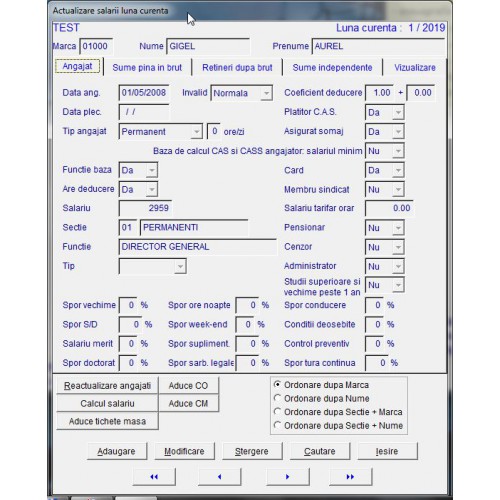Open the Invalid dropdown
The width and height of the screenshot is (500, 500).
tap(266, 93)
